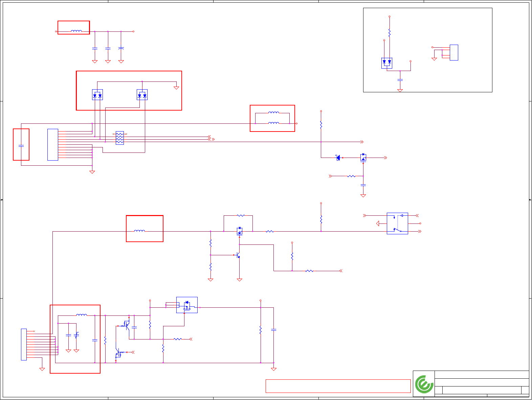The width and height of the screenshot is (532, 400).
Task: Select the three-pin connector in the top-right frame
Action: 454,52
